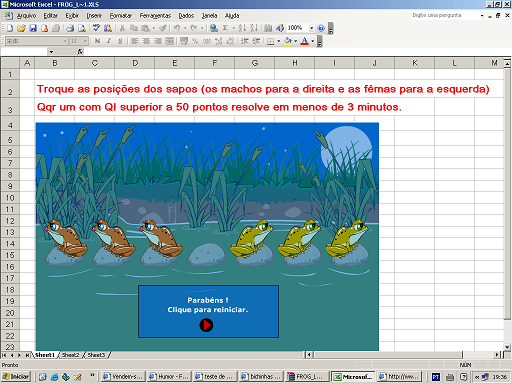Viewport: 512px width, 384px height.
Task: Toggle the Drawing toolbar icon
Action: [x=280, y=28]
